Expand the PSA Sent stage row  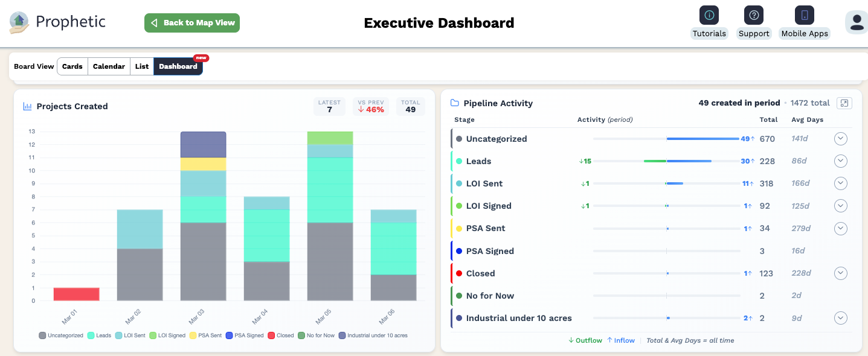point(841,228)
